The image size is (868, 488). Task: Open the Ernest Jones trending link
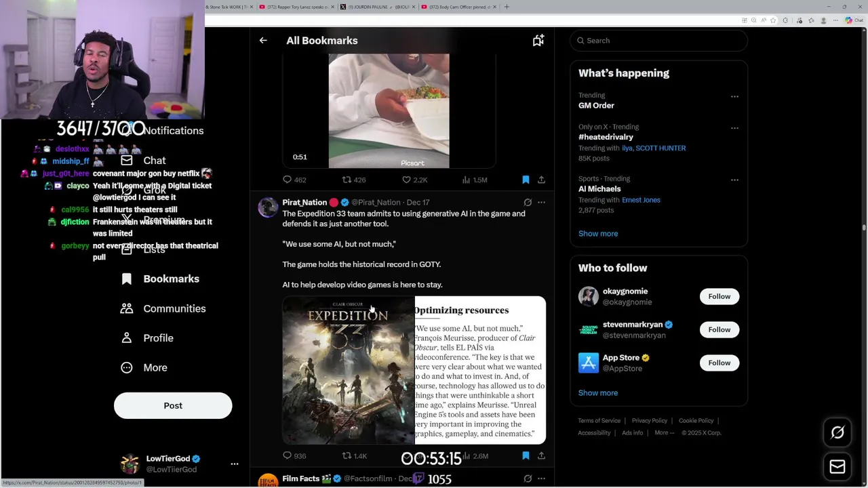pos(641,200)
